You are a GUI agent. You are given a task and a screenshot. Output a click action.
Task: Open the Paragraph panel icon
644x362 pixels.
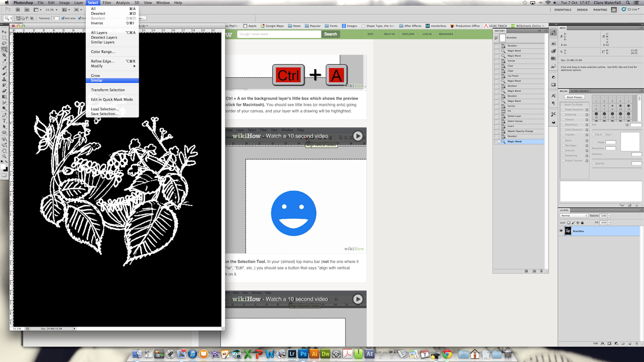click(x=553, y=103)
